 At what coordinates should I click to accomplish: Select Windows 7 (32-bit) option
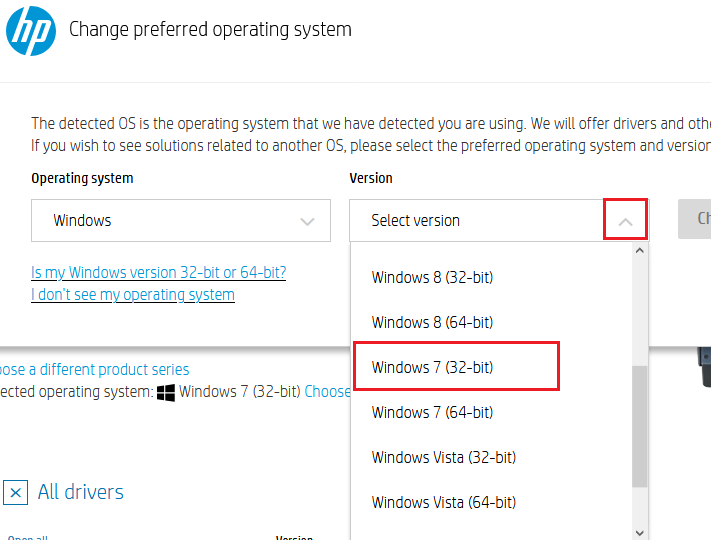tap(432, 367)
